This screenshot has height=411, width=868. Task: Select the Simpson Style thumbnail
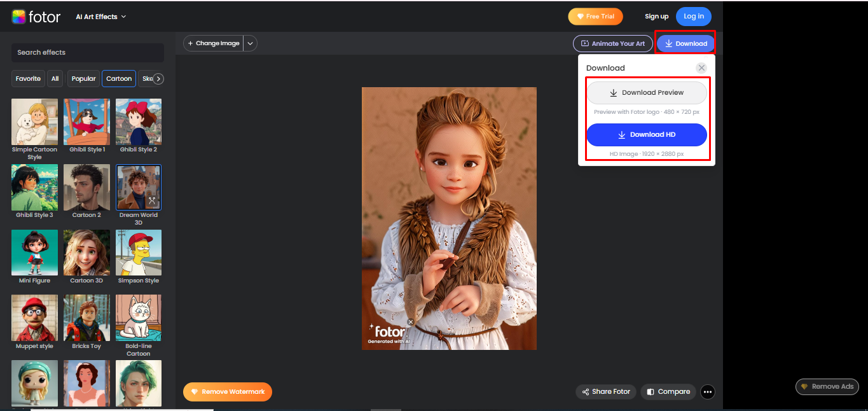click(x=138, y=253)
